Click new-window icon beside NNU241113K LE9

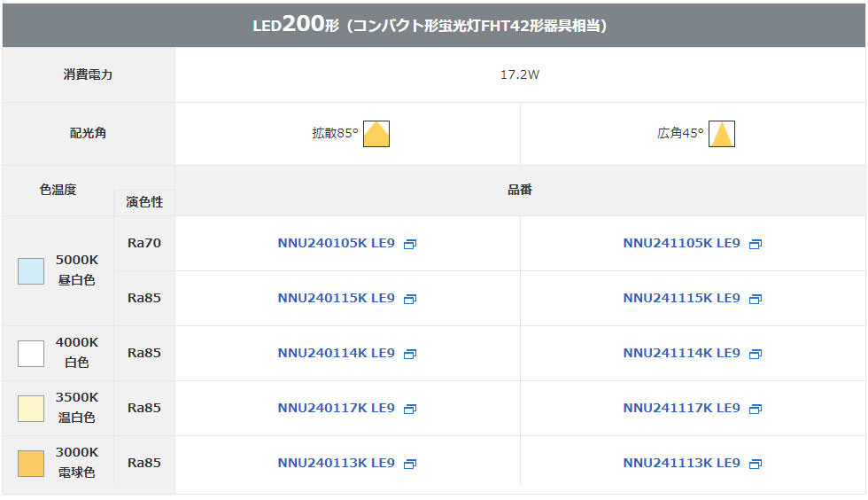click(755, 464)
